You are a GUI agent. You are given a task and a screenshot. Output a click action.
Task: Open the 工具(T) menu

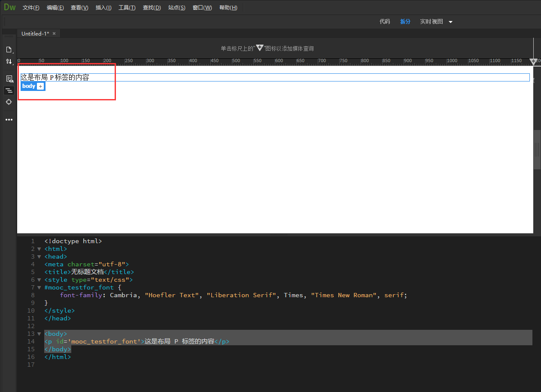pyautogui.click(x=127, y=8)
